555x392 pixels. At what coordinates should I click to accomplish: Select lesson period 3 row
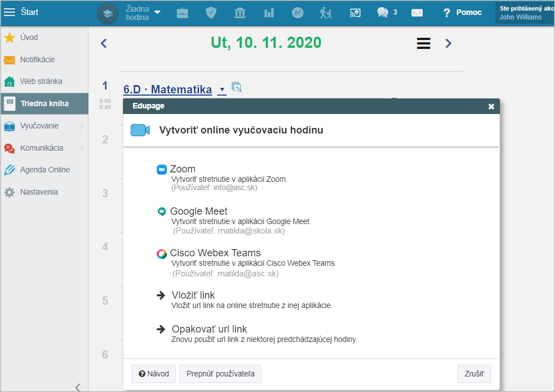pos(105,193)
